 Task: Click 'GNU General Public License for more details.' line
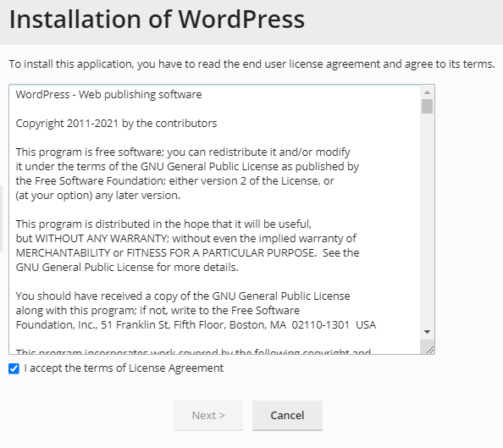pos(127,268)
